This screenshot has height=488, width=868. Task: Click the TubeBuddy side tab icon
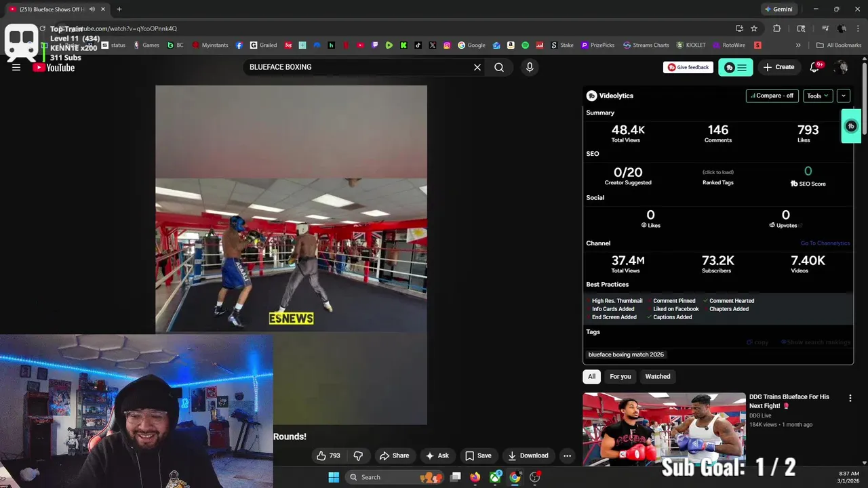pyautogui.click(x=851, y=126)
